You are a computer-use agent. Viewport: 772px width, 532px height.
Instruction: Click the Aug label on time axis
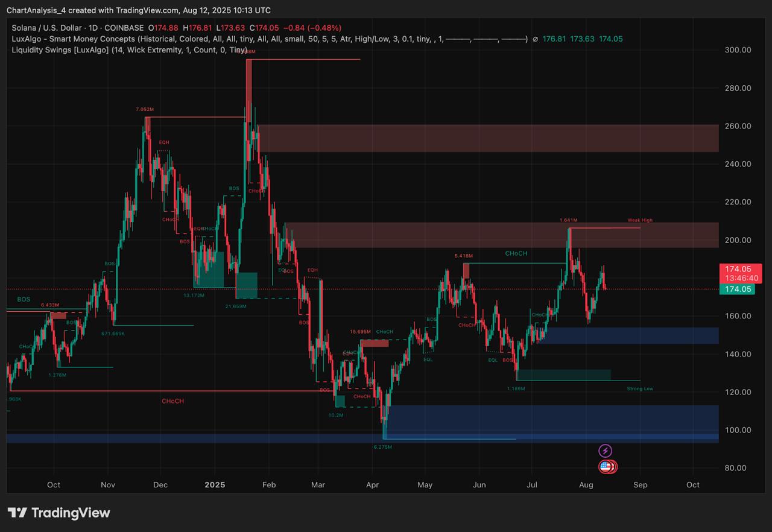(586, 485)
